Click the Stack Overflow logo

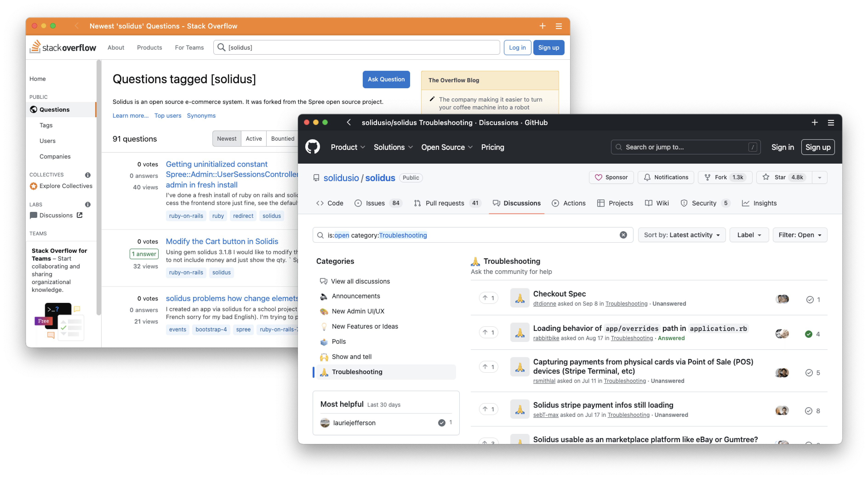(x=63, y=47)
